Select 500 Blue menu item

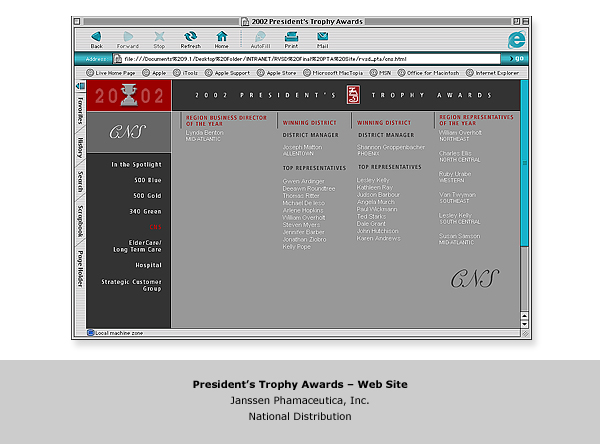148,180
